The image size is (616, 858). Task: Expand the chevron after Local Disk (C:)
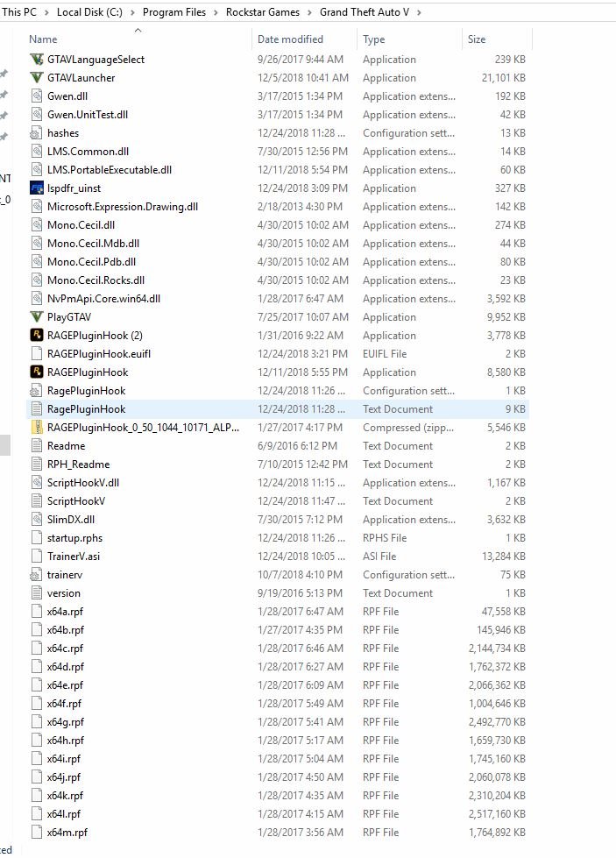132,12
